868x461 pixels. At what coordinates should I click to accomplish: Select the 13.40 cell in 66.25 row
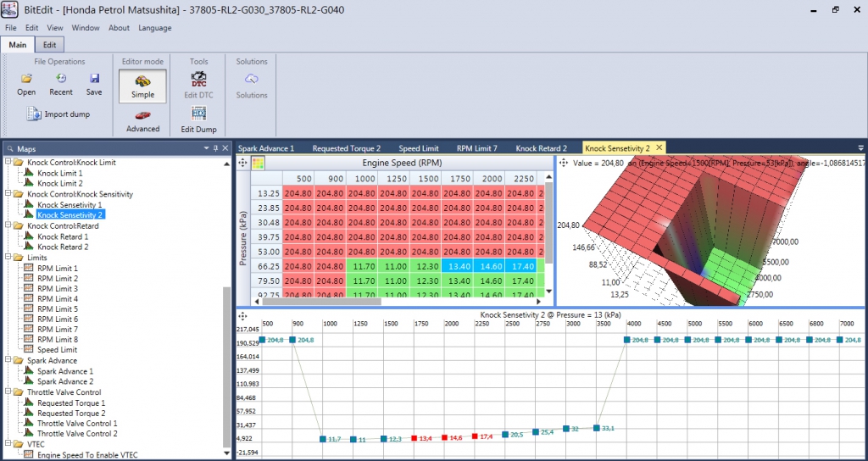coord(457,266)
